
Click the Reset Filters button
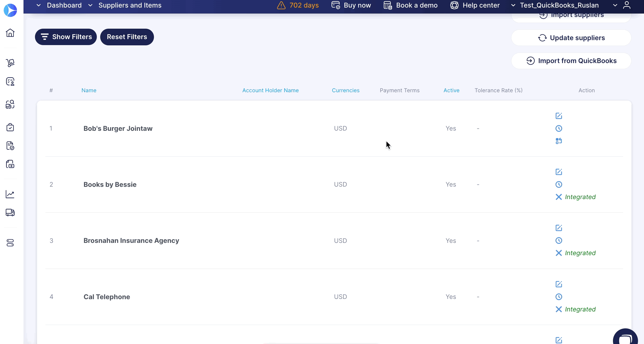click(127, 37)
